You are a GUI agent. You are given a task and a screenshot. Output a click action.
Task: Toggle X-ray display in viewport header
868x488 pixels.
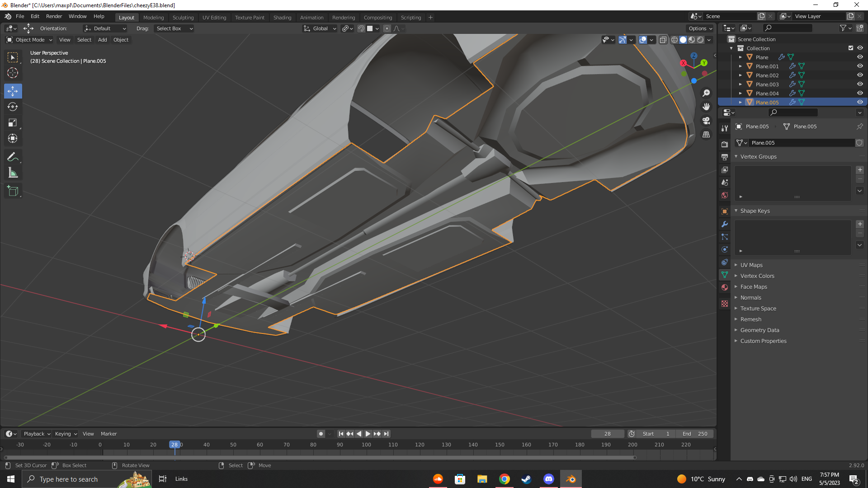[x=663, y=40]
